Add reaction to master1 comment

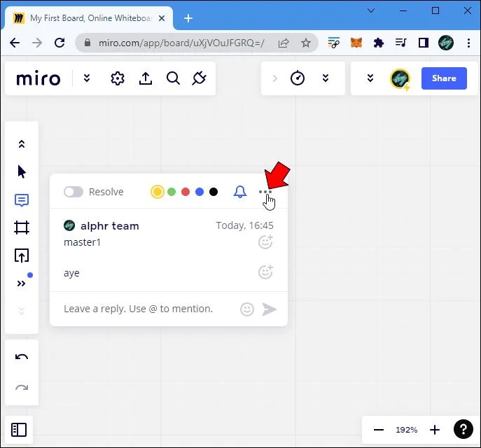pos(265,242)
